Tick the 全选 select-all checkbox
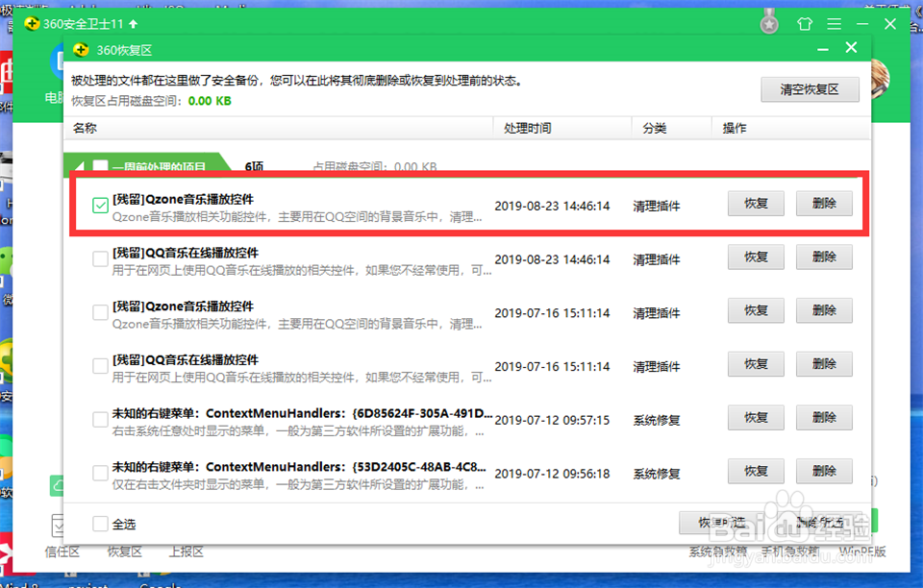The image size is (923, 588). [100, 524]
